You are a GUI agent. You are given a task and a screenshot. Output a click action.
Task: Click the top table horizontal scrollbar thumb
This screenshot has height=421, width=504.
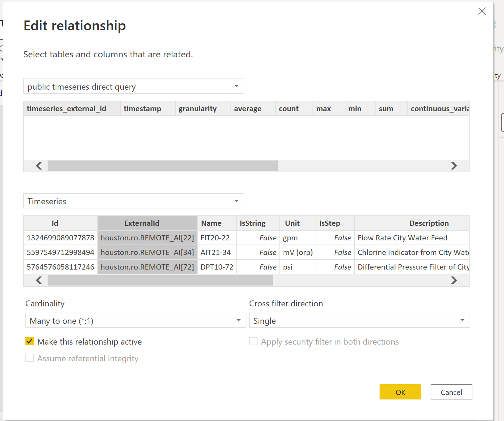coord(162,166)
